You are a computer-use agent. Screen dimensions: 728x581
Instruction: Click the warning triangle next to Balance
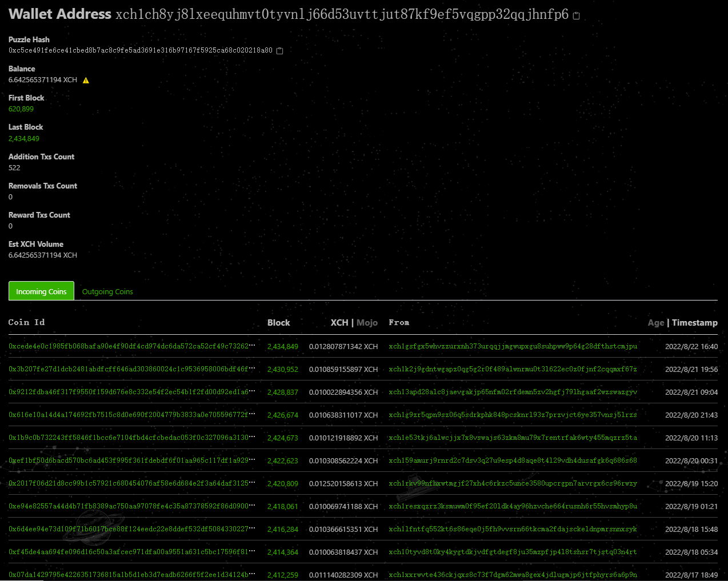(x=85, y=80)
